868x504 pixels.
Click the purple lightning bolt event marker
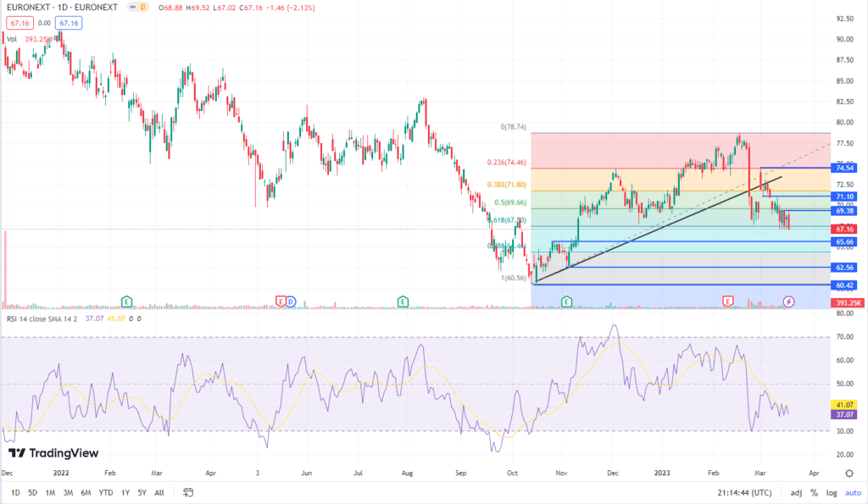[788, 301]
